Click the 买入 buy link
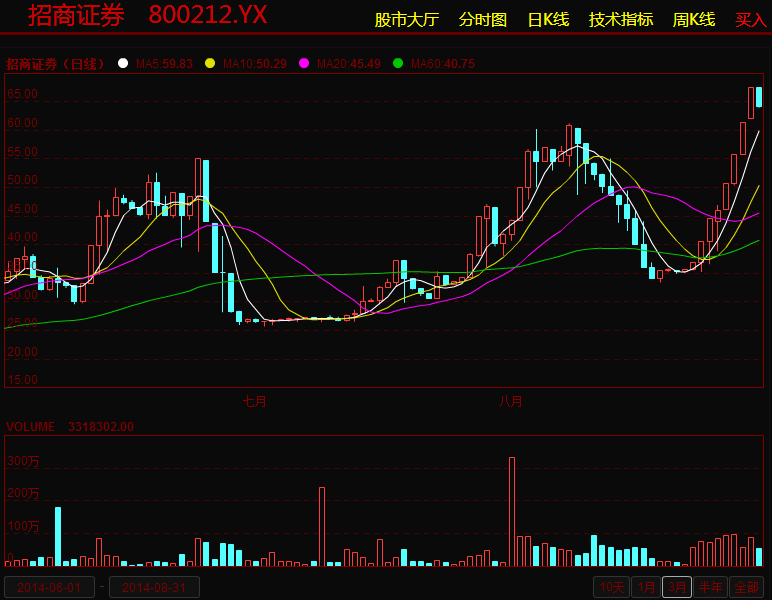The width and height of the screenshot is (772, 600). point(750,19)
